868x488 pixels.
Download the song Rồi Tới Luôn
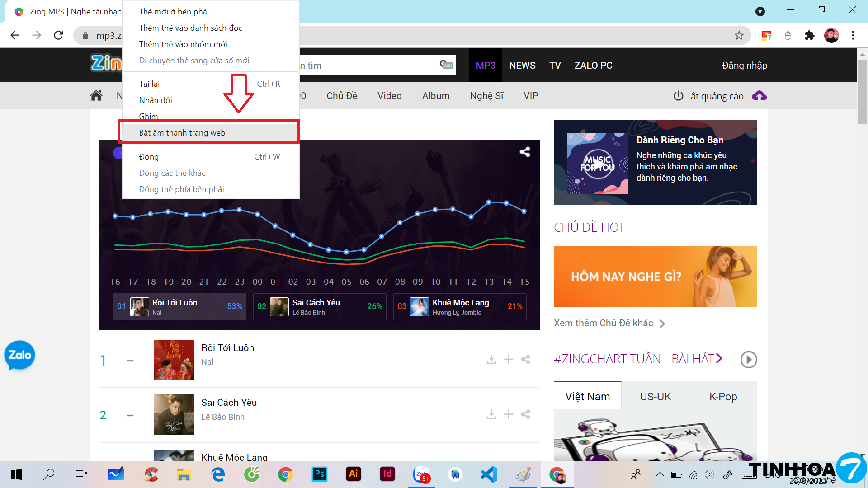(x=491, y=360)
